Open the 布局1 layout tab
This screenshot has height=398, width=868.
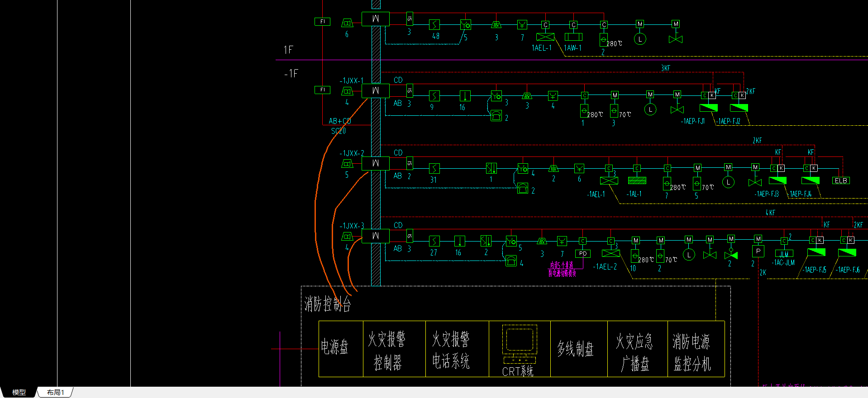(x=56, y=392)
